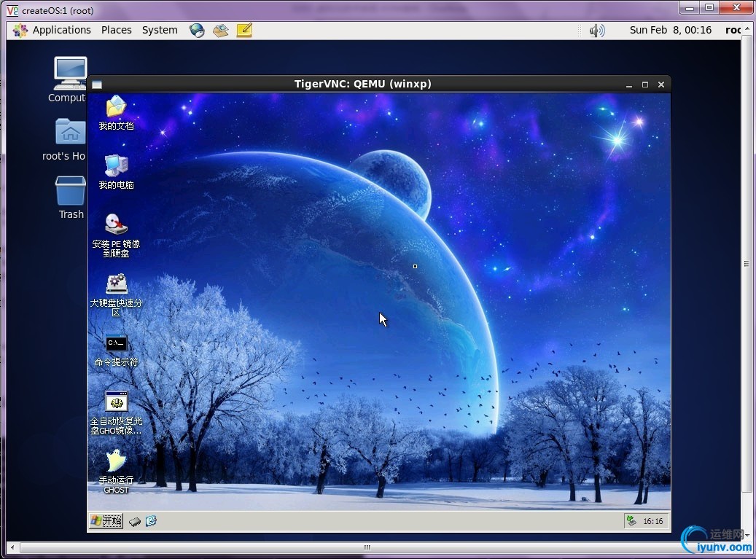Open the mail client launcher in top panel
The image size is (756, 559).
[220, 30]
